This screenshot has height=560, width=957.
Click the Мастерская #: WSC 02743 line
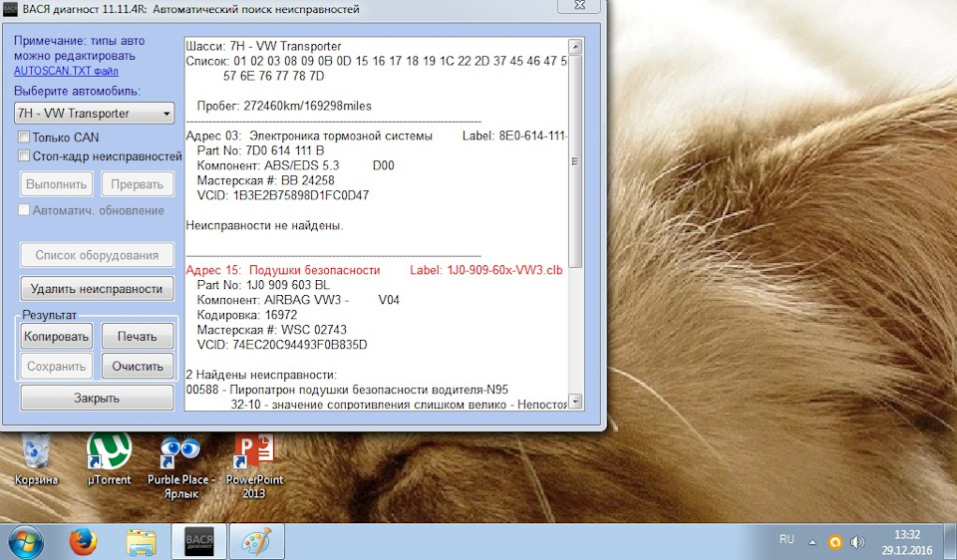point(271,330)
